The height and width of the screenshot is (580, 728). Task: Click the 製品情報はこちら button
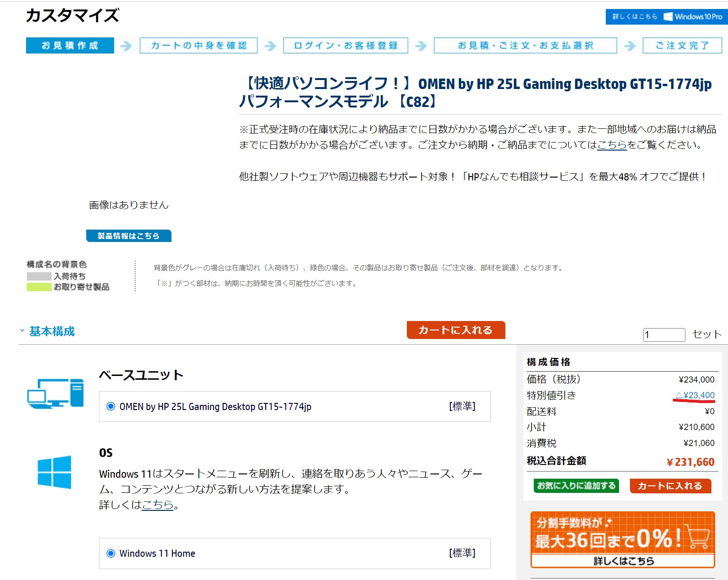click(129, 236)
